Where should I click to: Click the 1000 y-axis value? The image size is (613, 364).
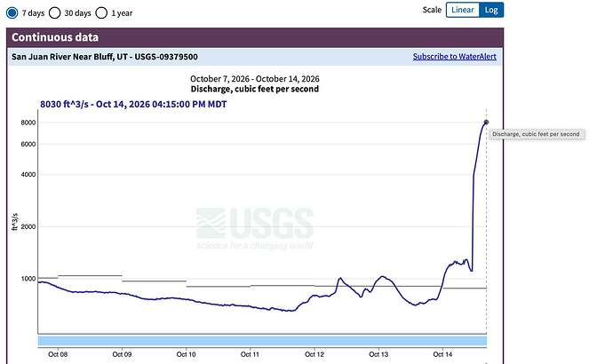click(28, 279)
